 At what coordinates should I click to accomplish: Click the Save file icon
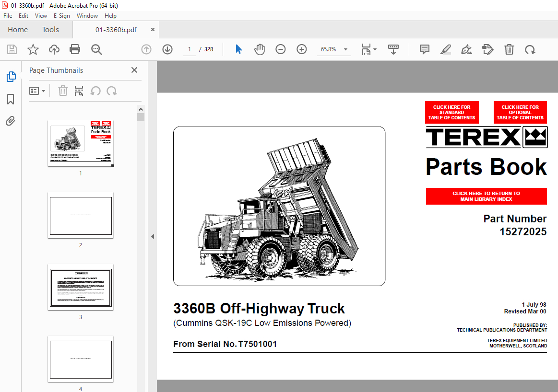[x=12, y=49]
